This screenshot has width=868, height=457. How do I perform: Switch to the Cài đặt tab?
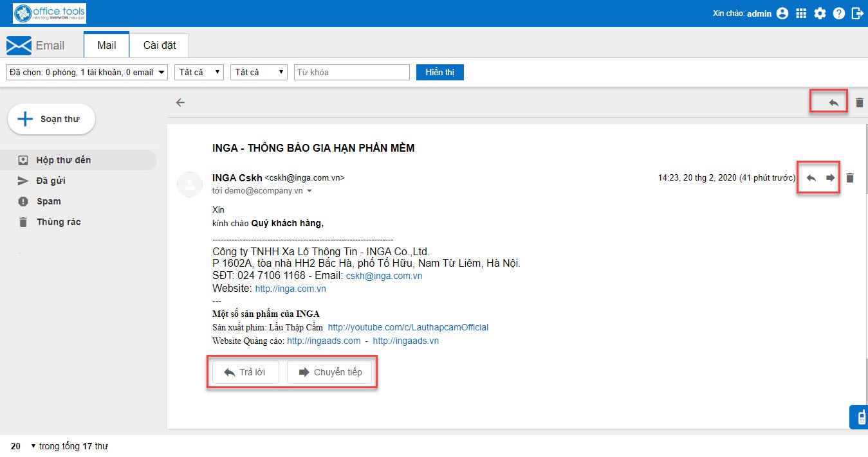click(x=160, y=46)
